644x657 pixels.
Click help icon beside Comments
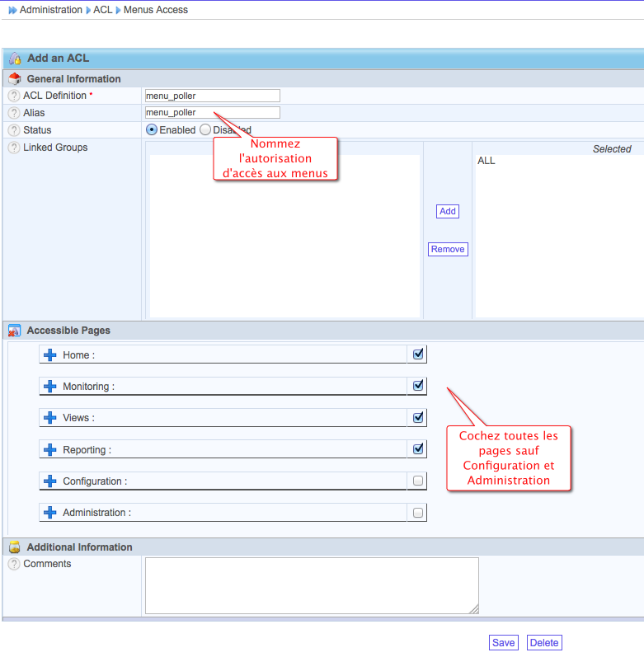14,564
